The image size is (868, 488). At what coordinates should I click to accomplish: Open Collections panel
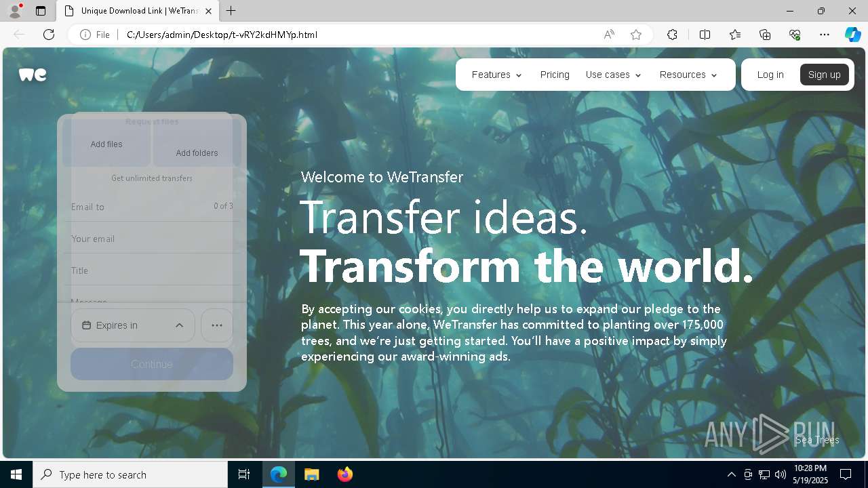(x=765, y=35)
